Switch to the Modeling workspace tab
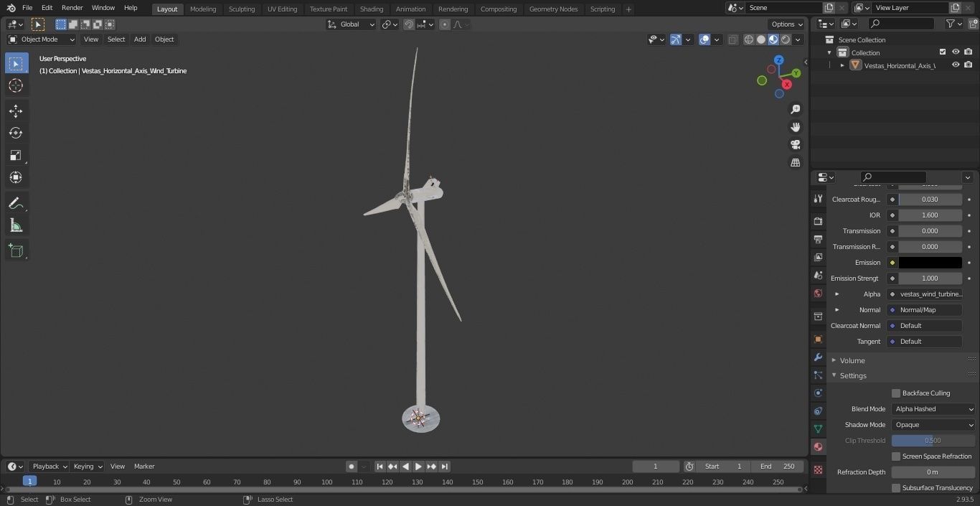 (203, 9)
